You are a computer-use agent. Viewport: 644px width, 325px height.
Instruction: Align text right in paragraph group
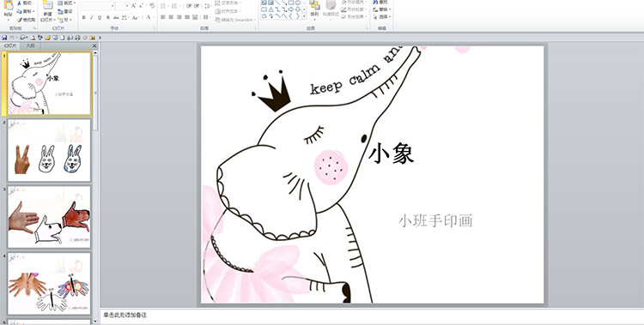[x=179, y=17]
